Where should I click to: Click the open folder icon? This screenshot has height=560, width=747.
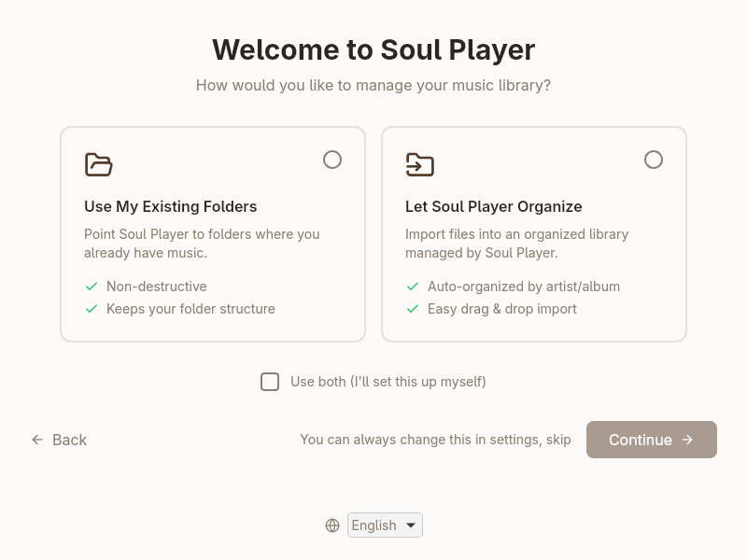pyautogui.click(x=98, y=164)
